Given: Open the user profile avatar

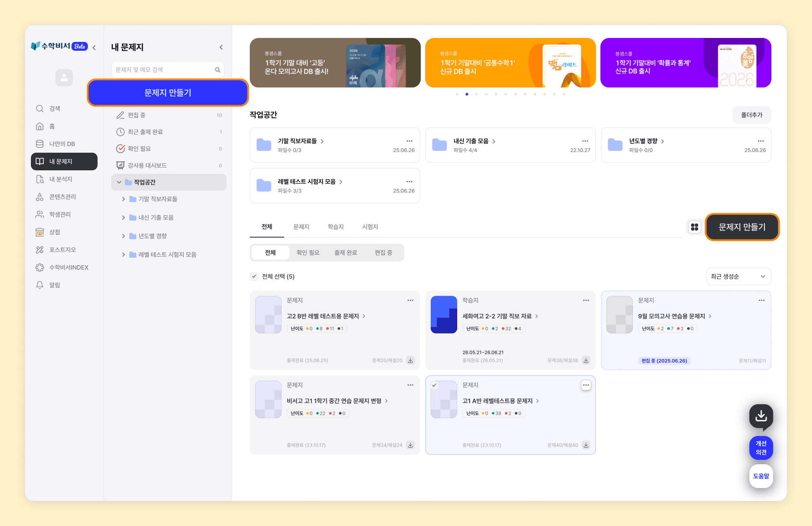Looking at the screenshot, I should click(x=64, y=78).
